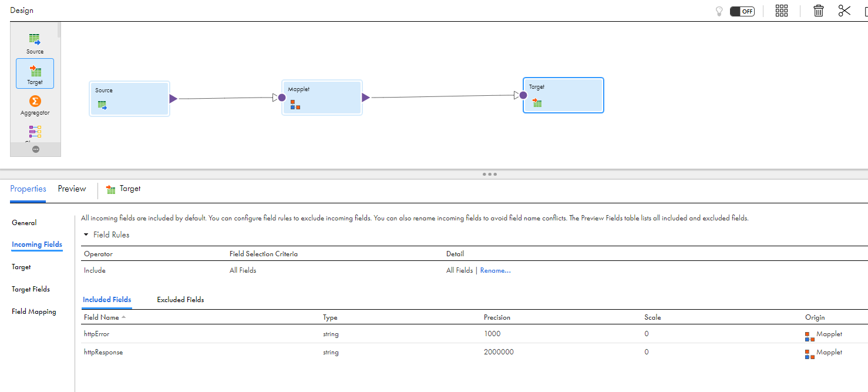Click the Scale column header
Screen dimensions: 868x392
pos(652,317)
